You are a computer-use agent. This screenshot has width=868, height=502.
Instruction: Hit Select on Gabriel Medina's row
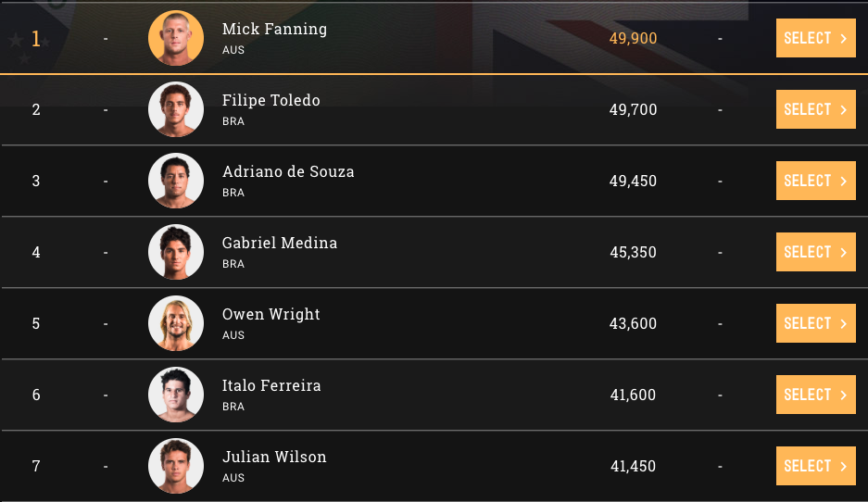815,252
